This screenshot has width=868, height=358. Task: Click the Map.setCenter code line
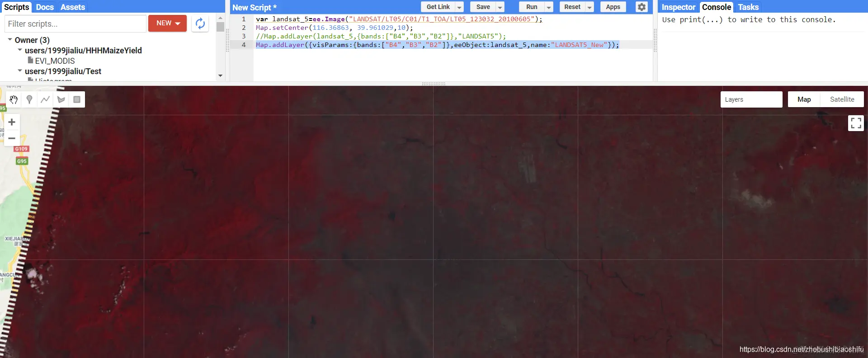334,28
